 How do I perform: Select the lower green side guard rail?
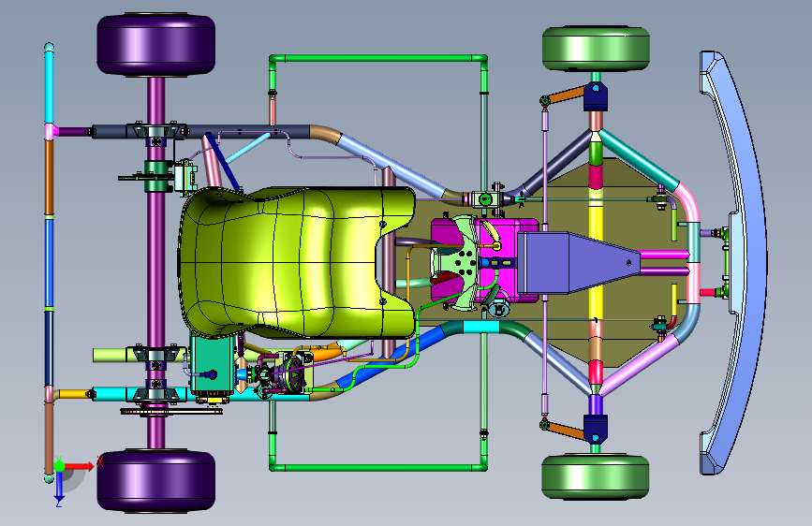click(378, 467)
